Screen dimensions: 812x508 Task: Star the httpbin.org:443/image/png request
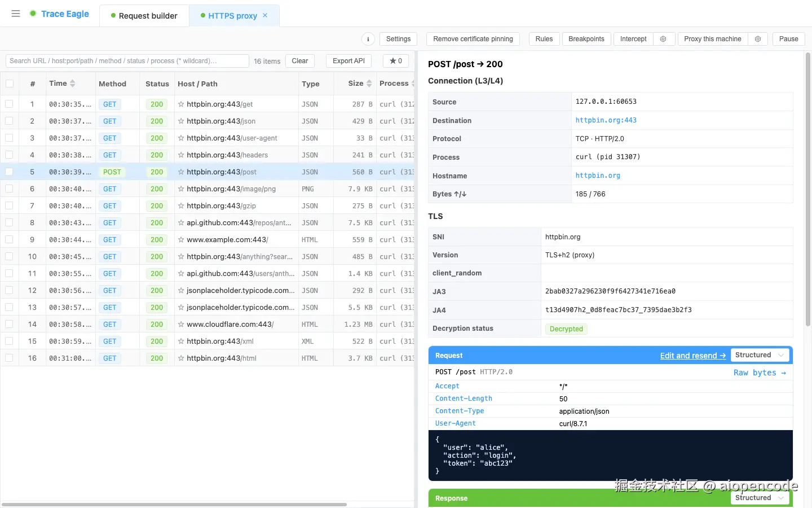(181, 189)
